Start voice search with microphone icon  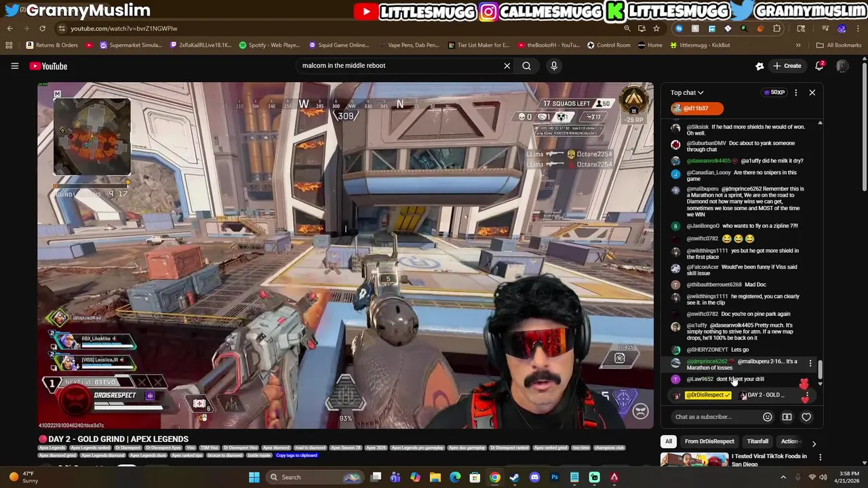point(554,66)
